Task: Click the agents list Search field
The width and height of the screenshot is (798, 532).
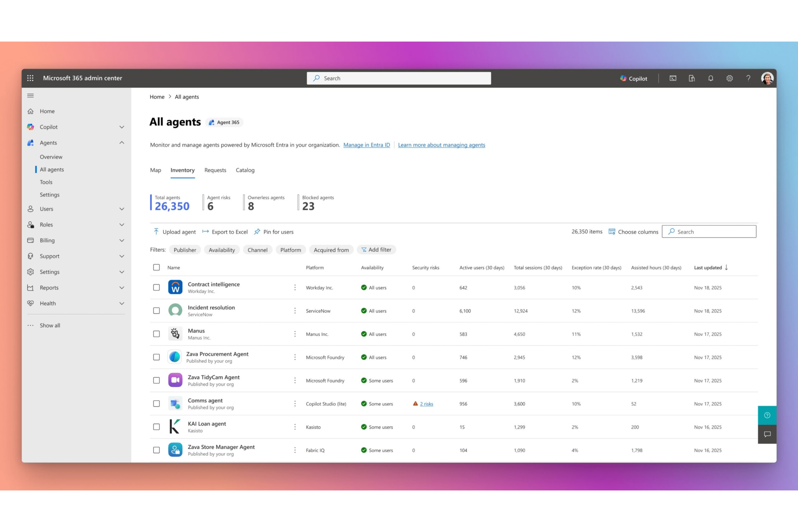Action: tap(709, 232)
